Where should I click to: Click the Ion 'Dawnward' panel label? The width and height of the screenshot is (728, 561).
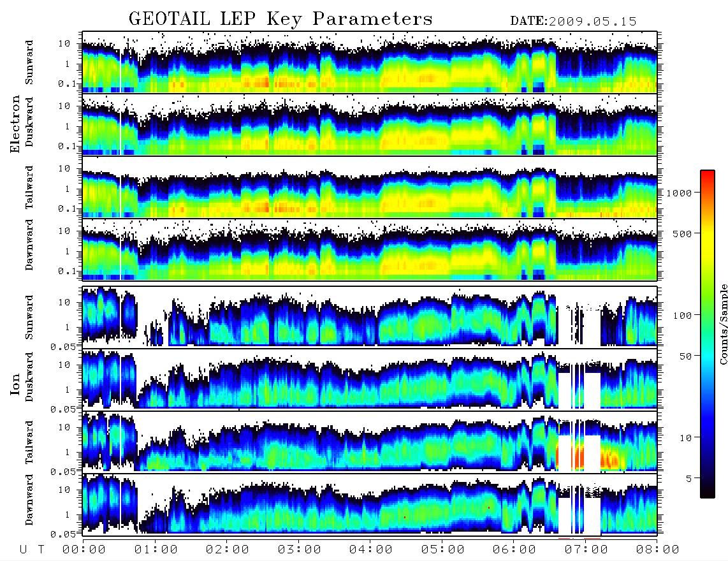[29, 500]
